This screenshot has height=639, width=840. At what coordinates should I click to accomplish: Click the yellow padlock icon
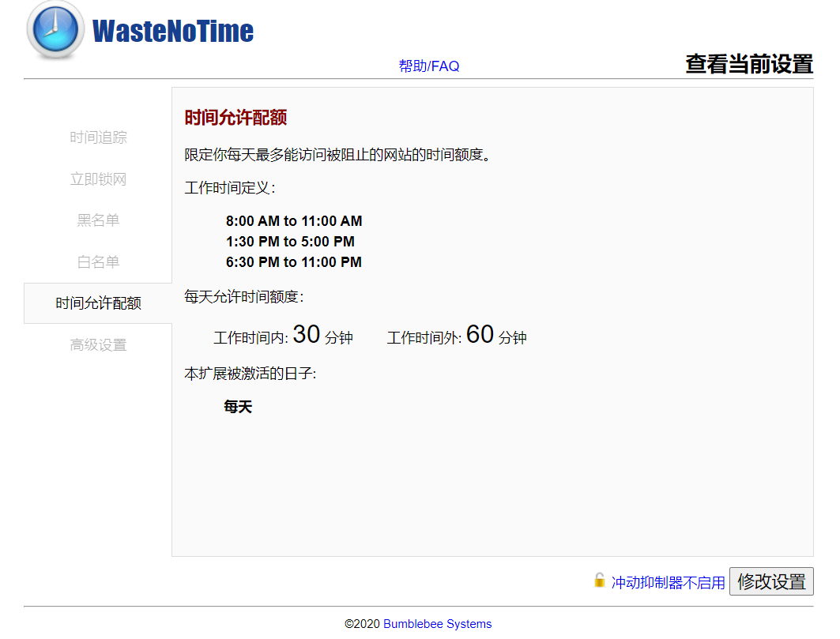coord(600,580)
